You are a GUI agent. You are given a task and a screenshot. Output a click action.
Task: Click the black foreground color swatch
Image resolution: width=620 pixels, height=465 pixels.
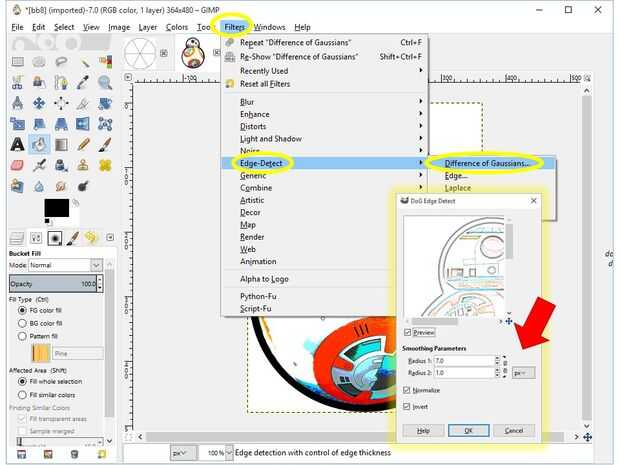(57, 208)
